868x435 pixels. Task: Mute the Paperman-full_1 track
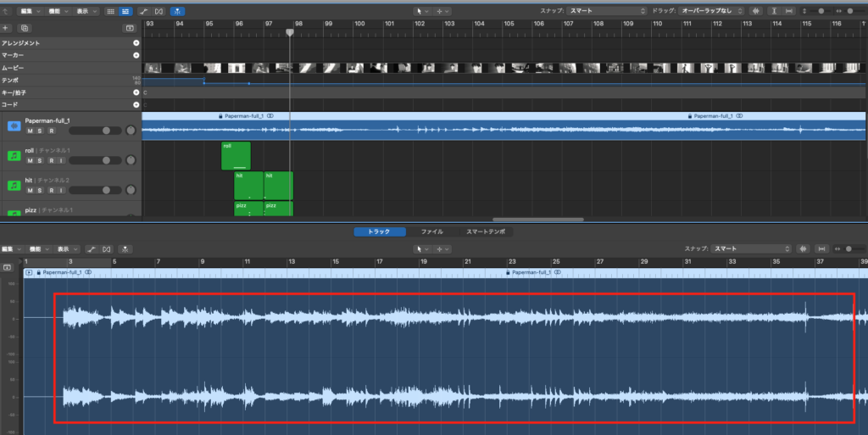(30, 131)
